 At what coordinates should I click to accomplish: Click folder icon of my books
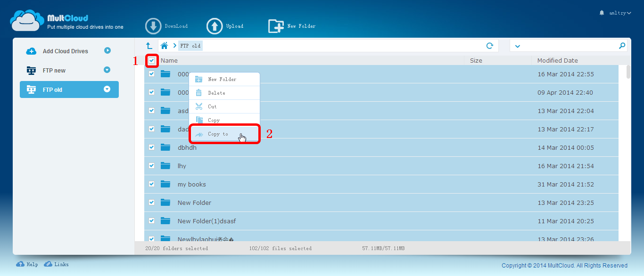[x=165, y=184]
